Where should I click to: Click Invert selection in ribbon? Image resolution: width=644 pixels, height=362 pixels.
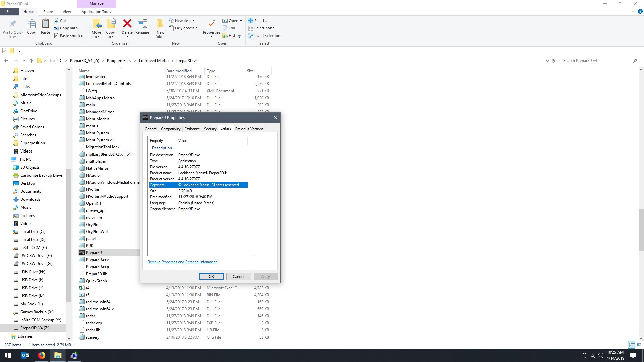click(264, 36)
